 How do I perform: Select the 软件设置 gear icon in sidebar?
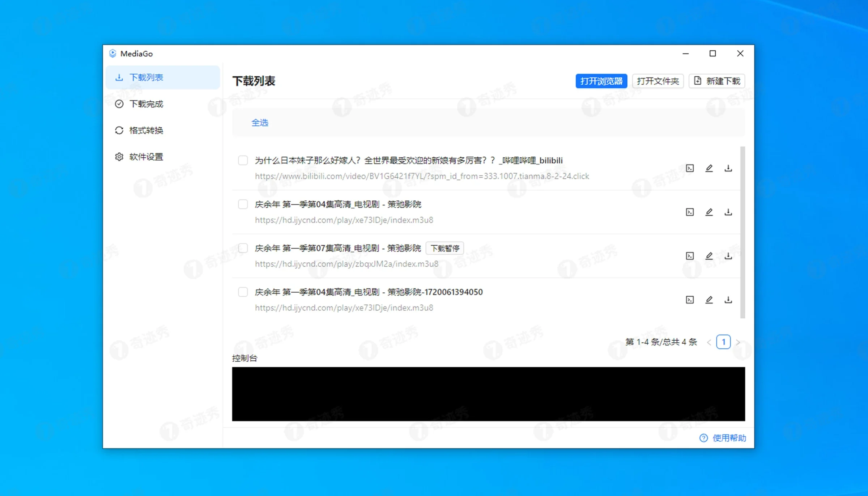pyautogui.click(x=119, y=157)
